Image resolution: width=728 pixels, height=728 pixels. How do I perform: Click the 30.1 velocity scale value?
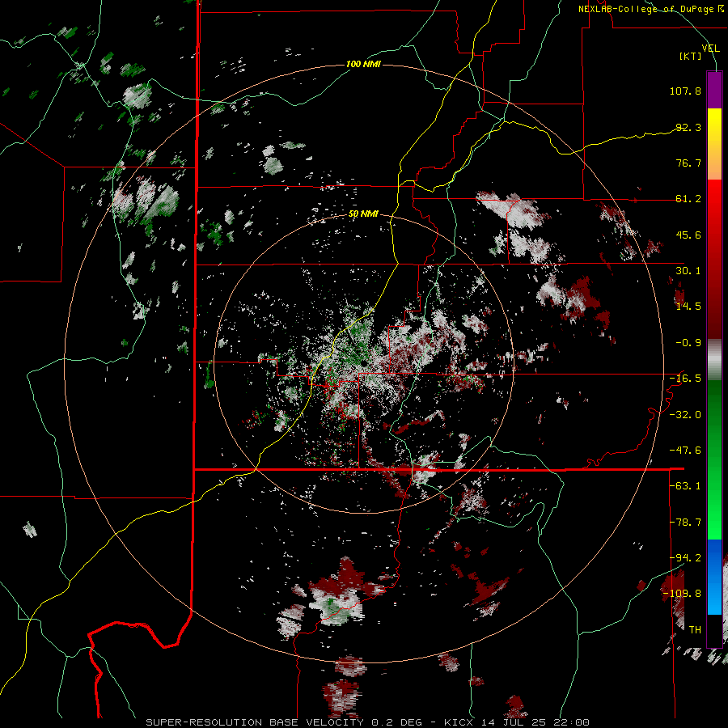click(688, 271)
